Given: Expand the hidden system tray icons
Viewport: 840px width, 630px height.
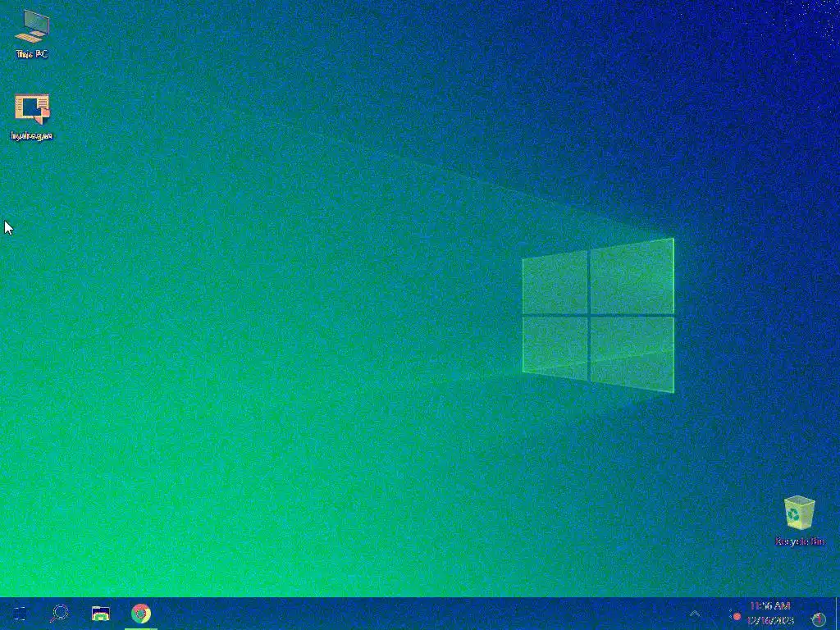Looking at the screenshot, I should pyautogui.click(x=694, y=614).
